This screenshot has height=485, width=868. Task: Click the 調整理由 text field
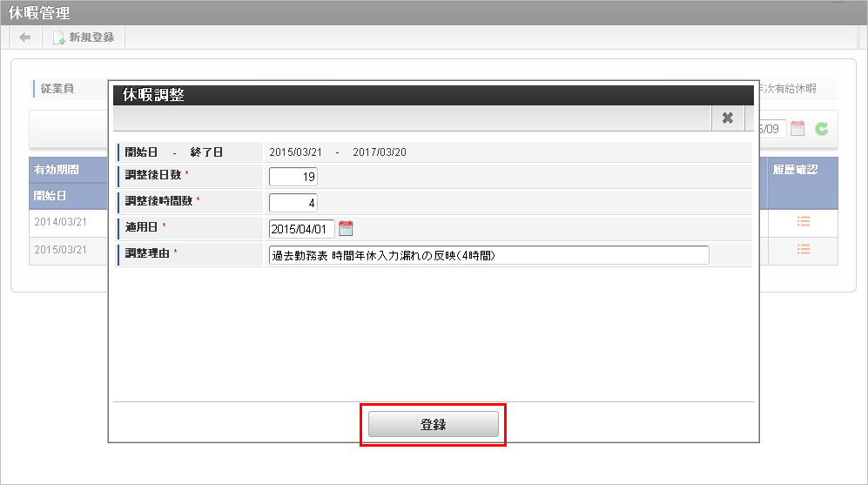(x=488, y=255)
